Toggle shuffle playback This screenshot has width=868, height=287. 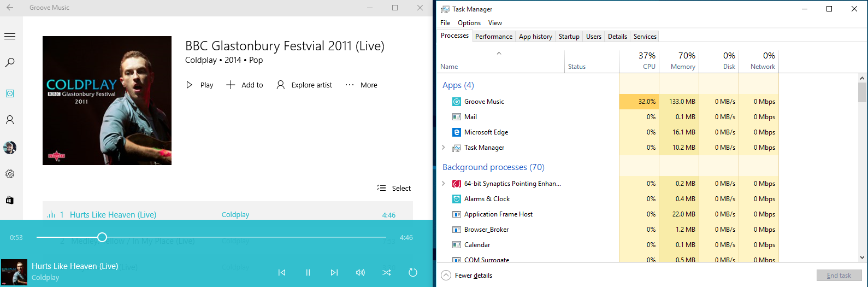(x=387, y=272)
